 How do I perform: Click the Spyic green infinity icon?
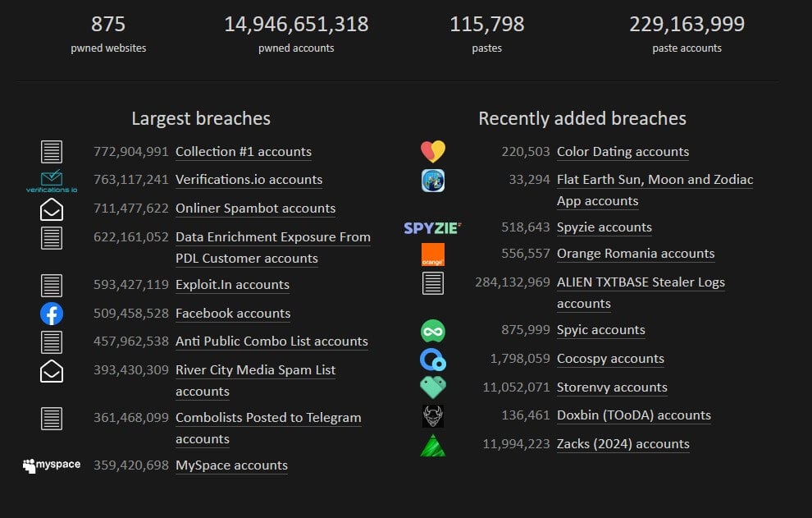(432, 331)
